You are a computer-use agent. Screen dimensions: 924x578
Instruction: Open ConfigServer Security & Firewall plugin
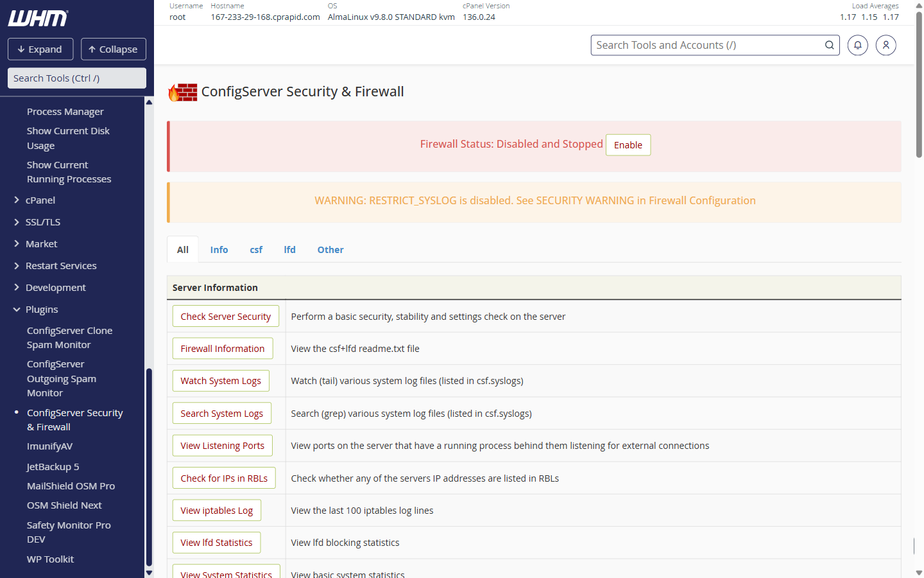coord(74,420)
